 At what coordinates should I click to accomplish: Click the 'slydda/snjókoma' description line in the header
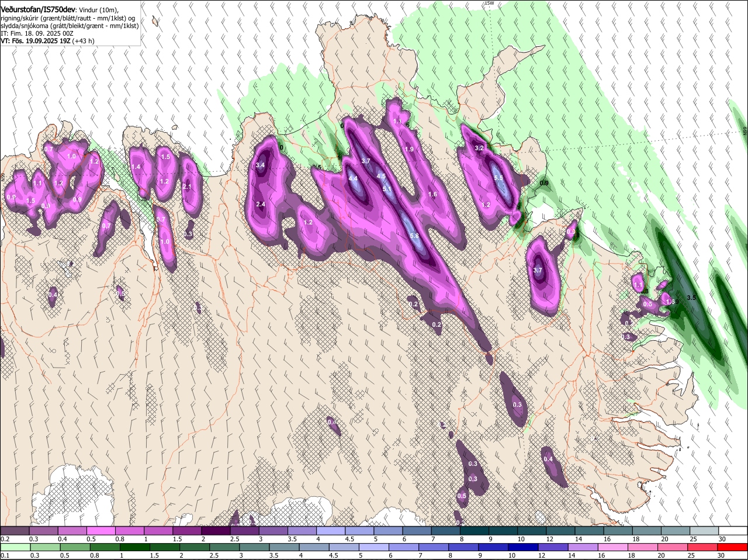click(x=69, y=26)
